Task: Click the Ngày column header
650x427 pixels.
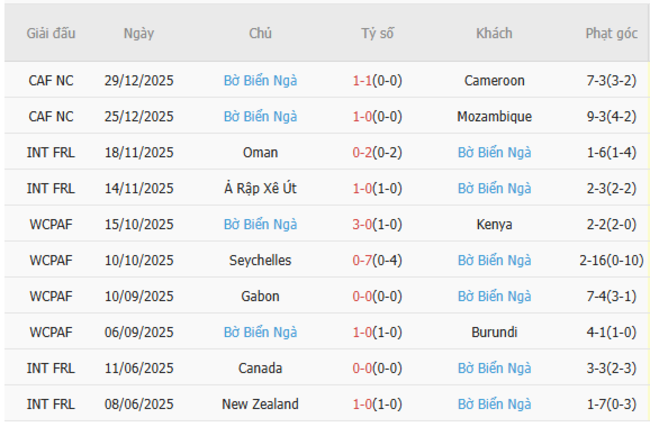Action: 139,33
